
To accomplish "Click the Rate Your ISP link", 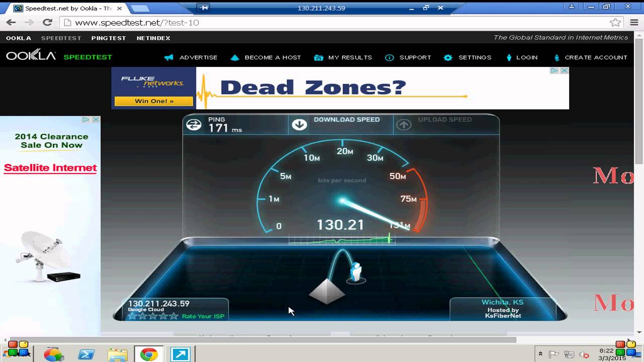I will [x=203, y=316].
